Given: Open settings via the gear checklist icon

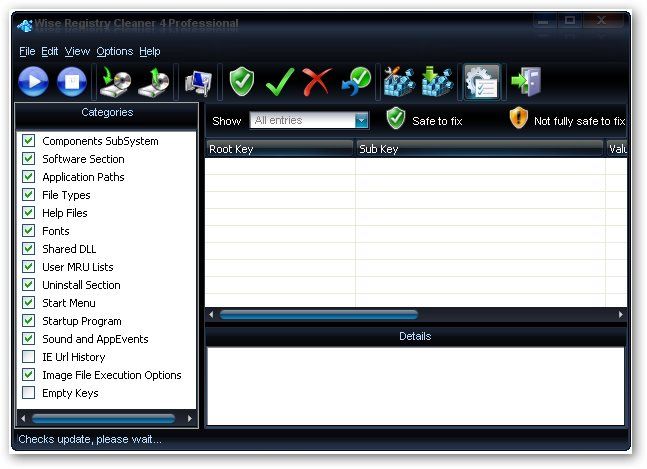Looking at the screenshot, I should [482, 82].
